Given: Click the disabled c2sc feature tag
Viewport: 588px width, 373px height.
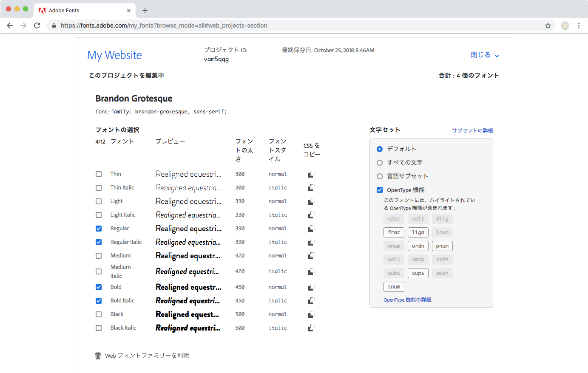Looking at the screenshot, I should coord(394,219).
